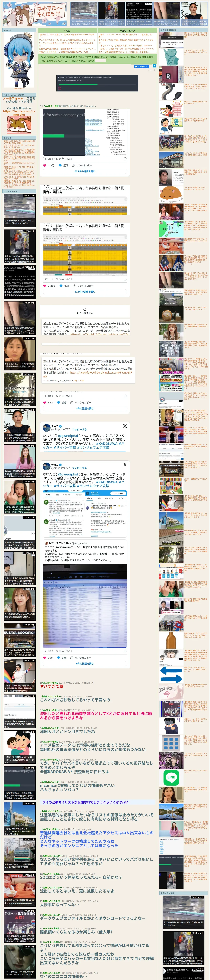The image size is (210, 980).
Task: Open 372コメント sidebar thumbnail
Action: (x=20, y=425)
